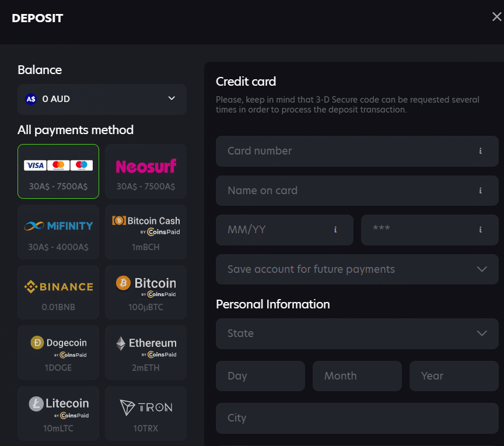Viewport: 504px width, 446px height.
Task: Select Bitcoin payment method
Action: coord(146,293)
